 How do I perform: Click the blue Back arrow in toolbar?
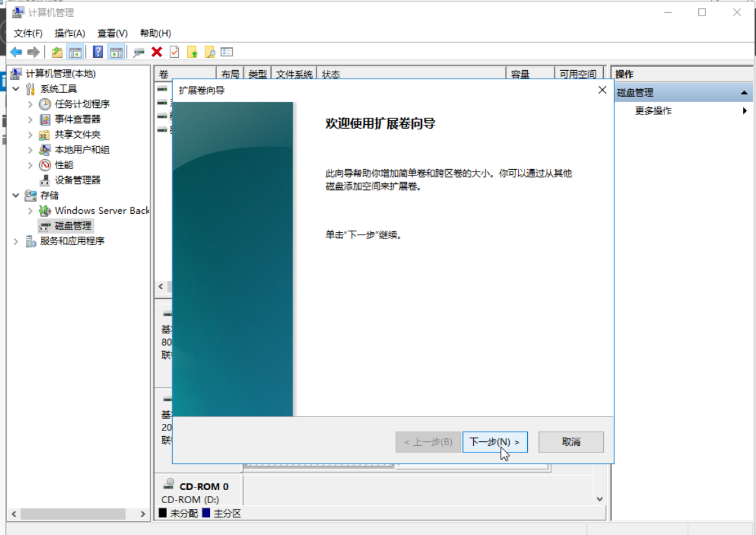click(x=16, y=52)
